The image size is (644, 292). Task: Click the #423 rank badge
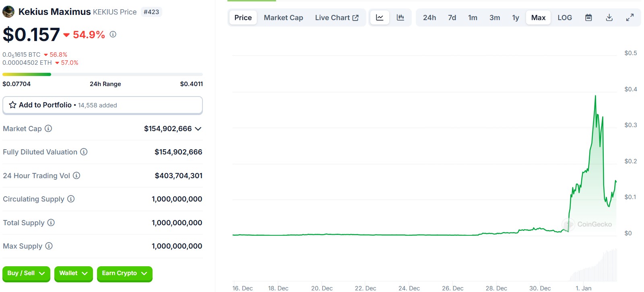151,12
